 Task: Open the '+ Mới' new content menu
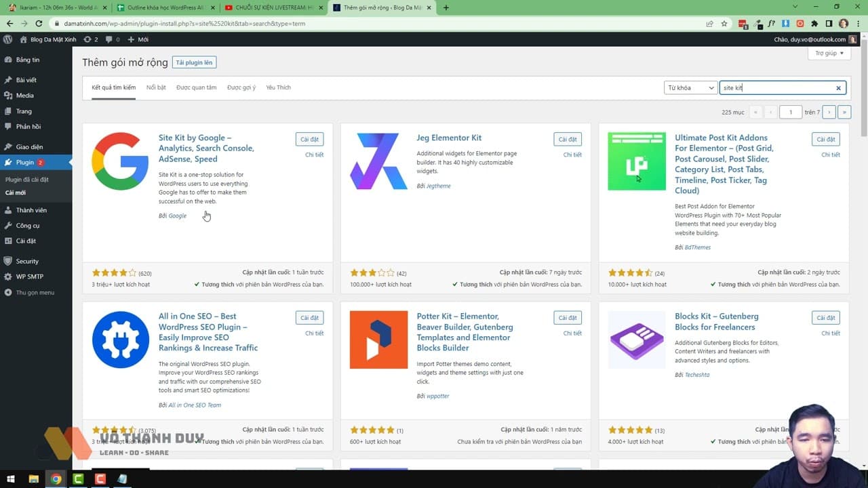pyautogui.click(x=138, y=39)
